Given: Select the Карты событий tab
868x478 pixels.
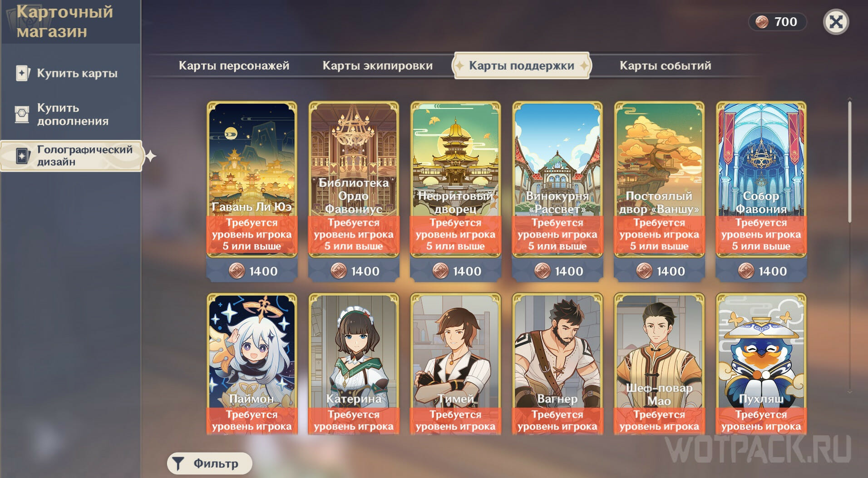Looking at the screenshot, I should point(665,65).
